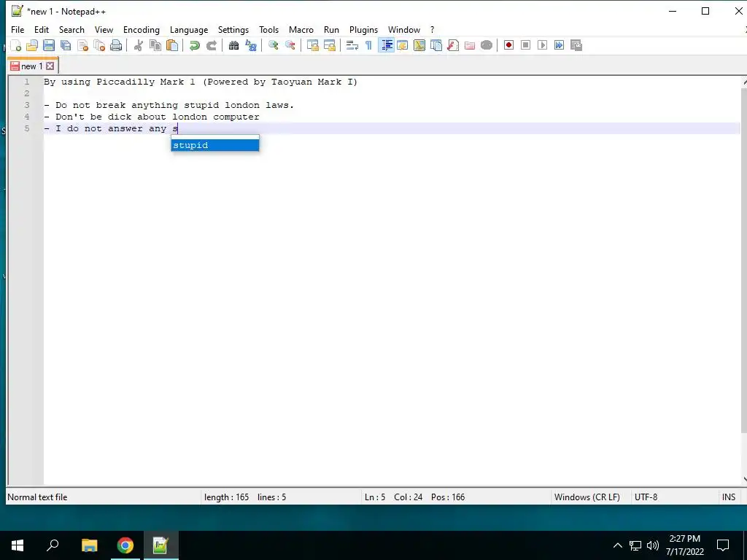The width and height of the screenshot is (747, 560).
Task: Click 'Normal text file' in the status bar
Action: (x=37, y=497)
